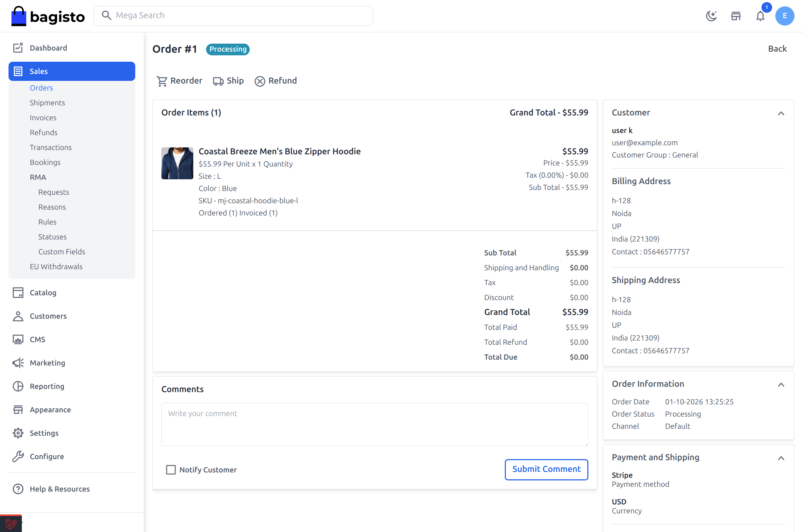Focus the Write your comment textarea
Viewport: 803px width, 532px height.
tap(375, 425)
